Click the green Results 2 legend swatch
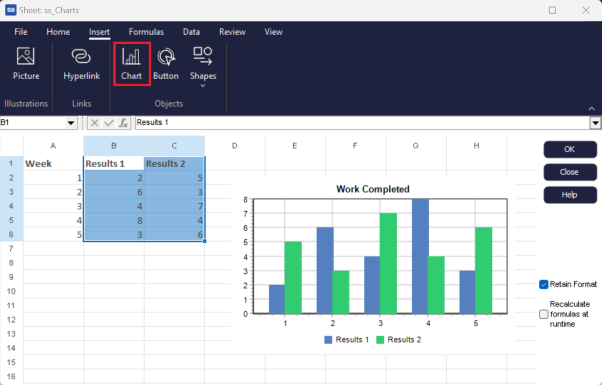The height and width of the screenshot is (385, 602). pyautogui.click(x=380, y=340)
